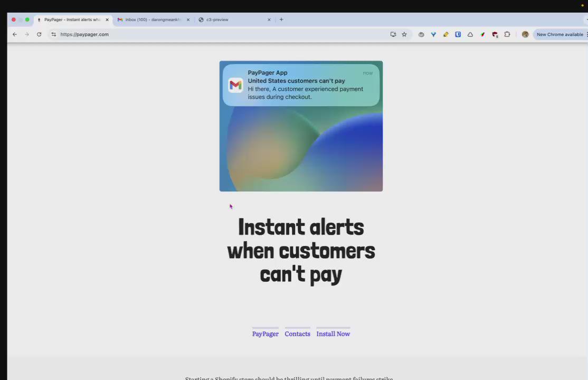Open the Chrome profile avatar
The image size is (588, 380).
[525, 34]
